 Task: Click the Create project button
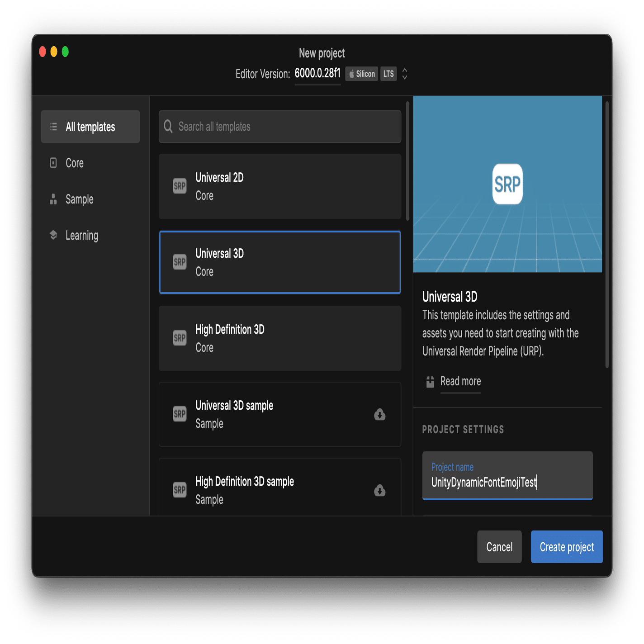pyautogui.click(x=567, y=547)
